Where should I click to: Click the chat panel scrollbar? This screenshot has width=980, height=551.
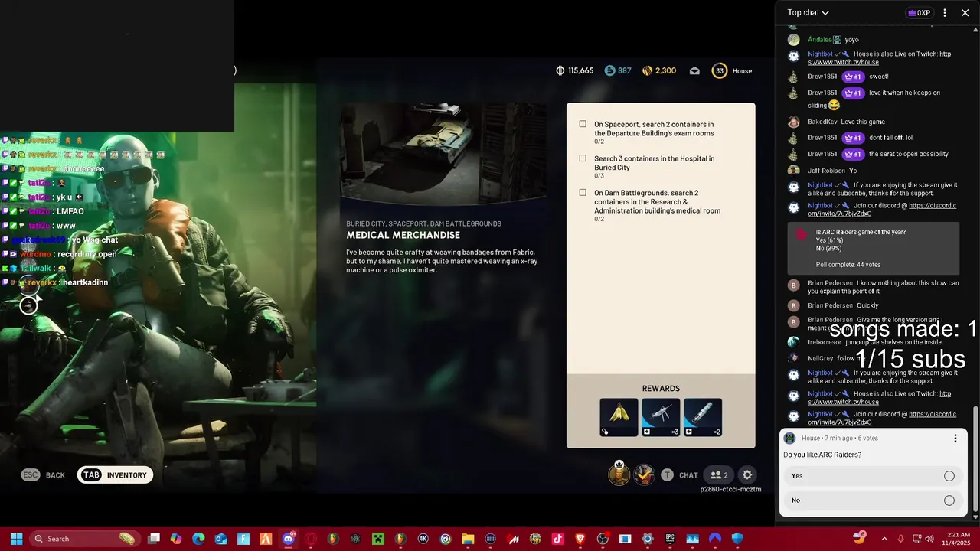975,459
